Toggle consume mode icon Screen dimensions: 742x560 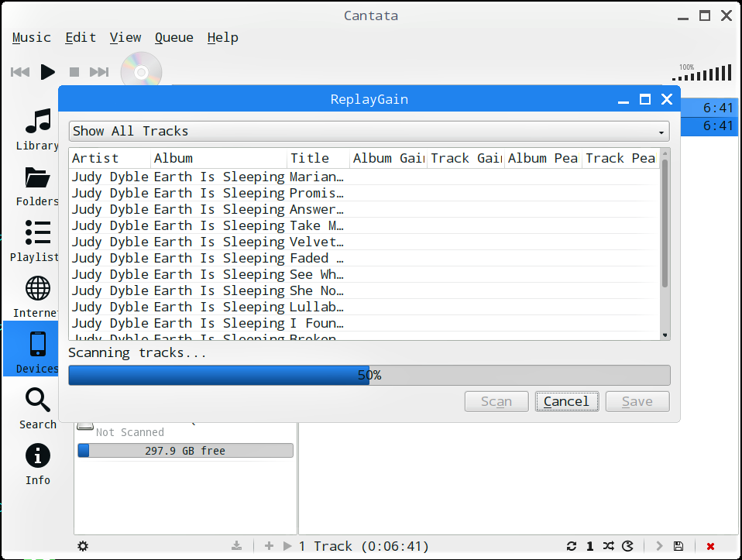pyautogui.click(x=627, y=546)
